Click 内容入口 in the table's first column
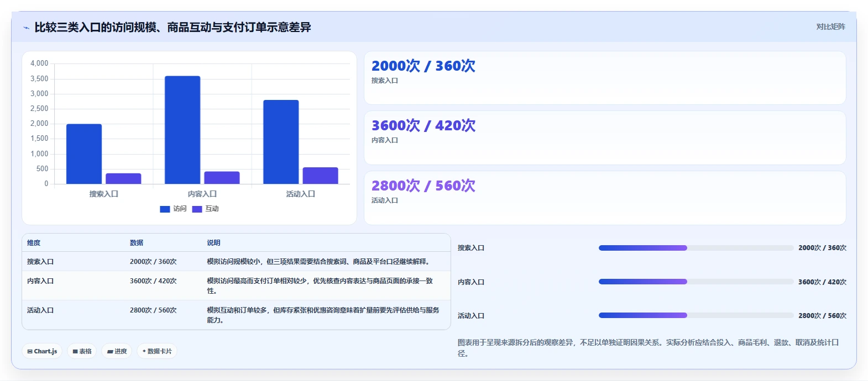 (40, 281)
